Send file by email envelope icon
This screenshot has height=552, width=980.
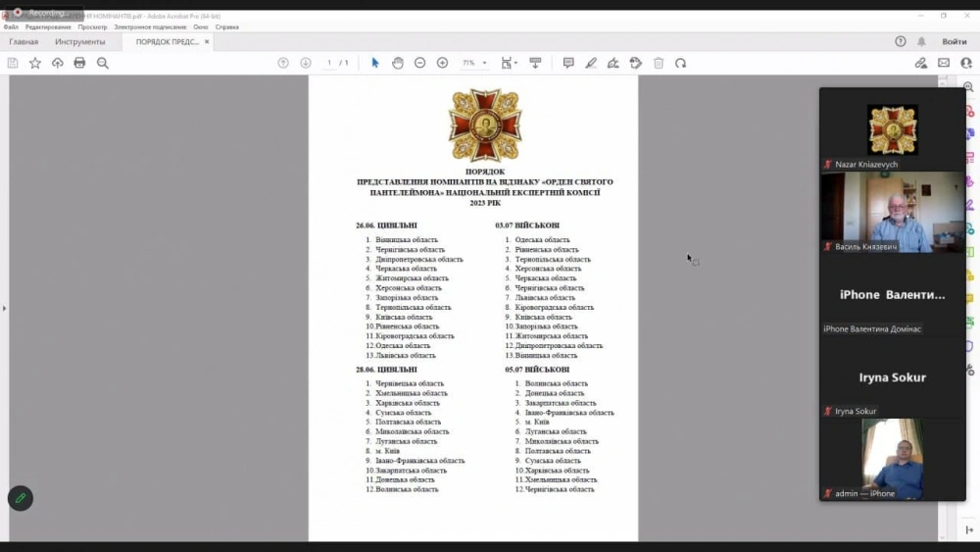pos(944,63)
